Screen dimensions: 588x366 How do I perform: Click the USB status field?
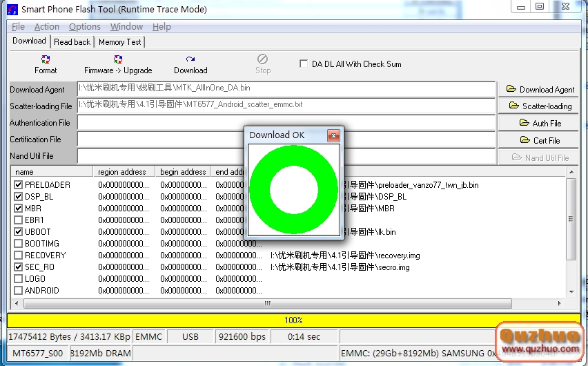point(190,337)
